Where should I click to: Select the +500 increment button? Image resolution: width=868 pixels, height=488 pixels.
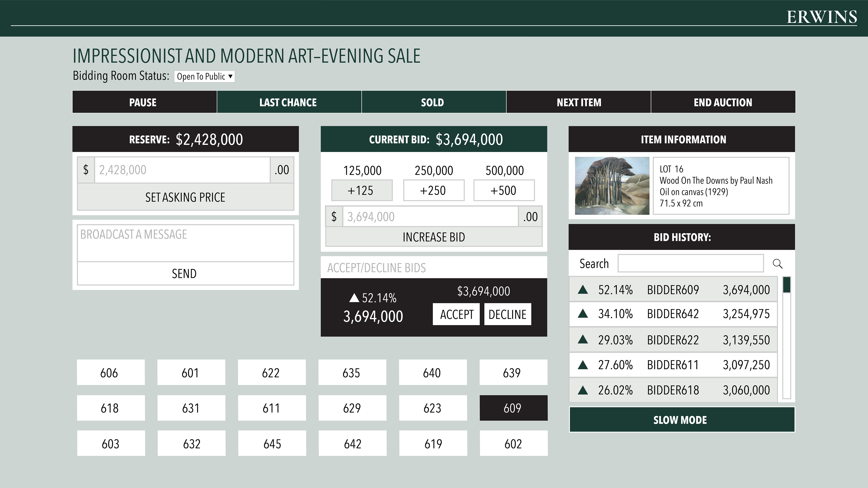(x=504, y=190)
